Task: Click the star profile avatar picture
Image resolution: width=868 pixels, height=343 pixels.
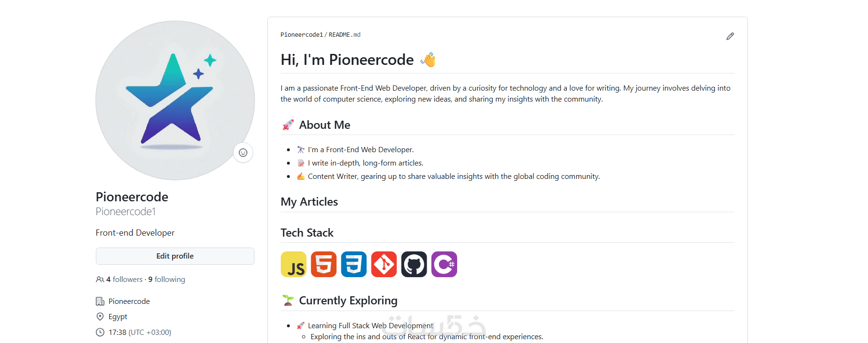Action: 175,100
